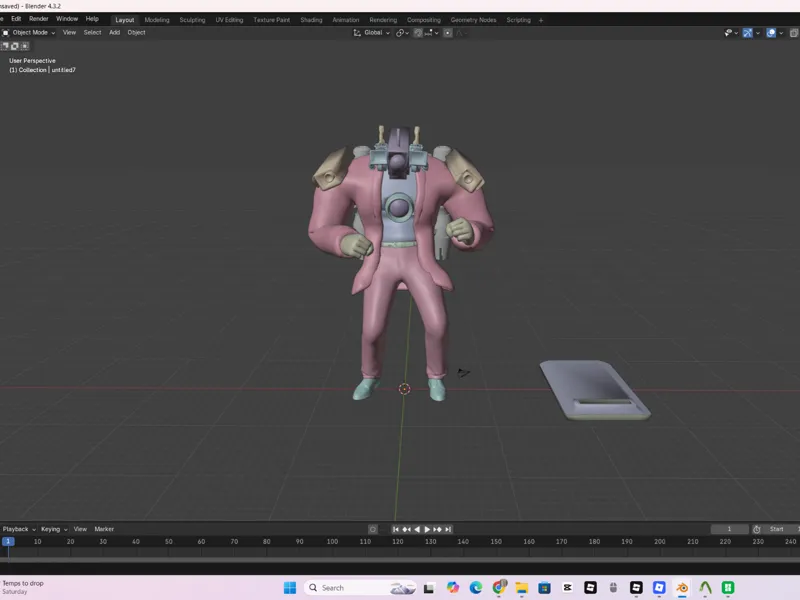Image resolution: width=800 pixels, height=600 pixels.
Task: Open File Explorer from the taskbar
Action: 521,588
